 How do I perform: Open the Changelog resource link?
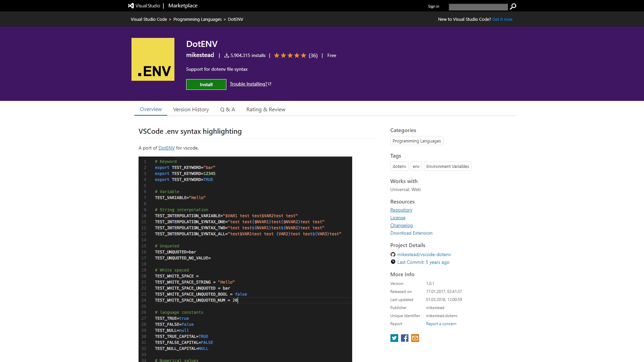(x=401, y=225)
